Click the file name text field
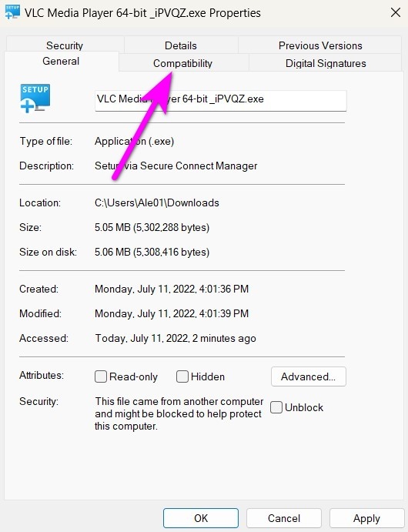The height and width of the screenshot is (532, 408). tap(221, 100)
